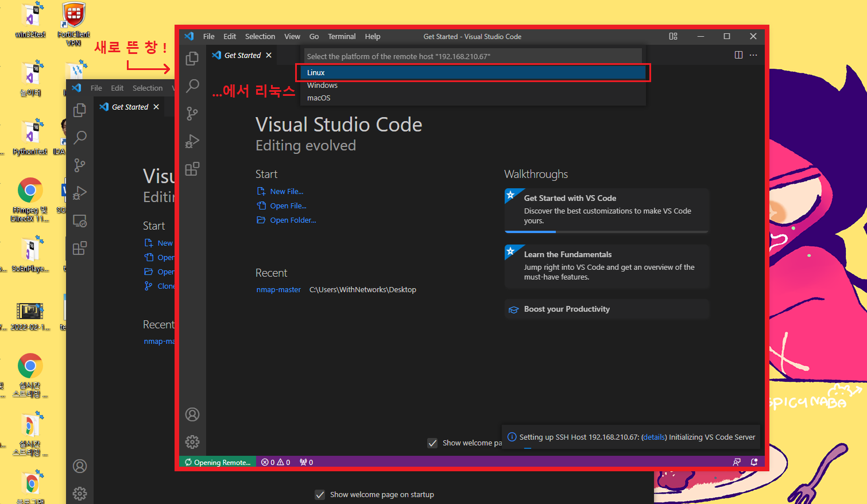Open Manage gear in background VS Code window
Viewport: 867px width, 504px height.
[80, 494]
